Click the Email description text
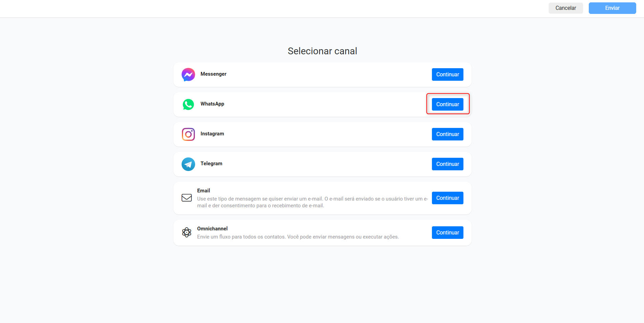 (x=312, y=202)
